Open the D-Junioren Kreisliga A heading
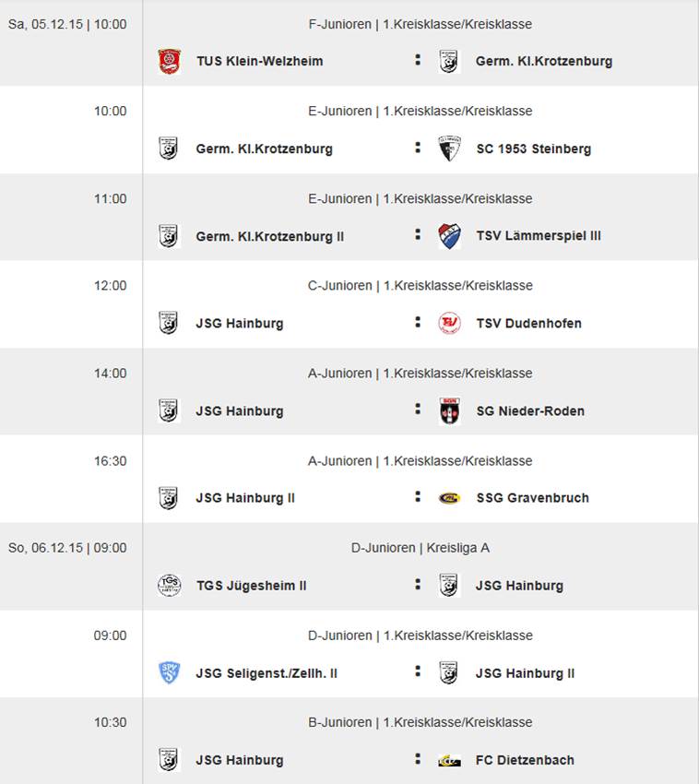 pos(420,548)
